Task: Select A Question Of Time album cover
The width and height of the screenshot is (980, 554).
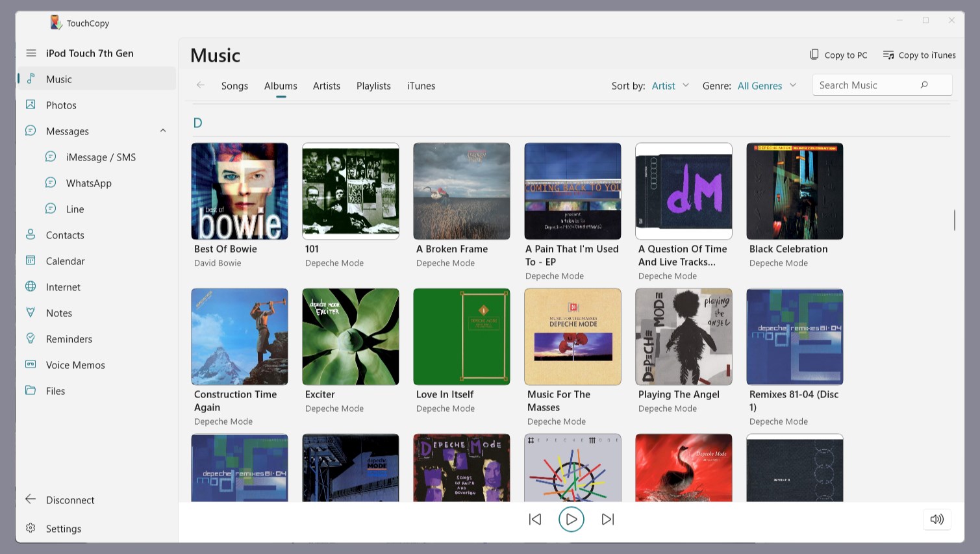Action: (x=684, y=192)
